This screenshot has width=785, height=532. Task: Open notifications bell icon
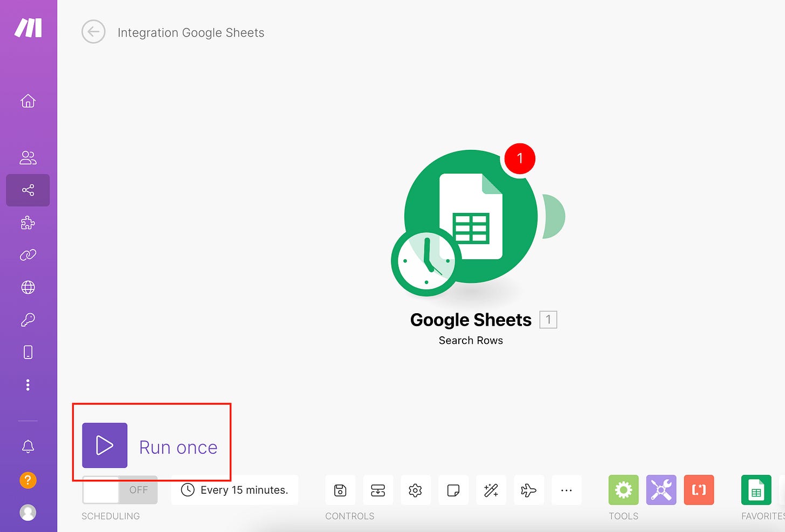coord(28,446)
